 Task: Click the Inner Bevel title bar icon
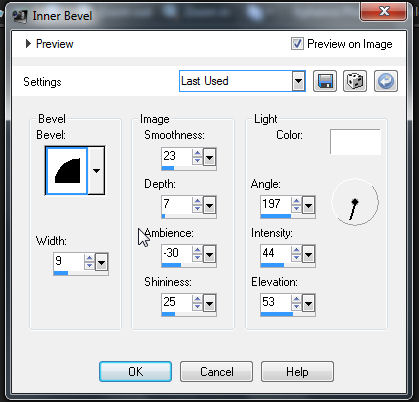point(20,16)
